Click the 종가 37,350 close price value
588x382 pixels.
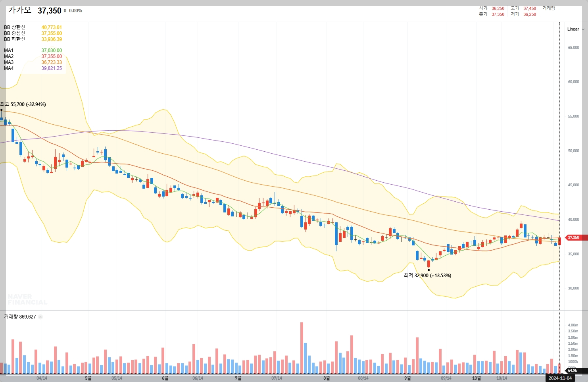[498, 14]
